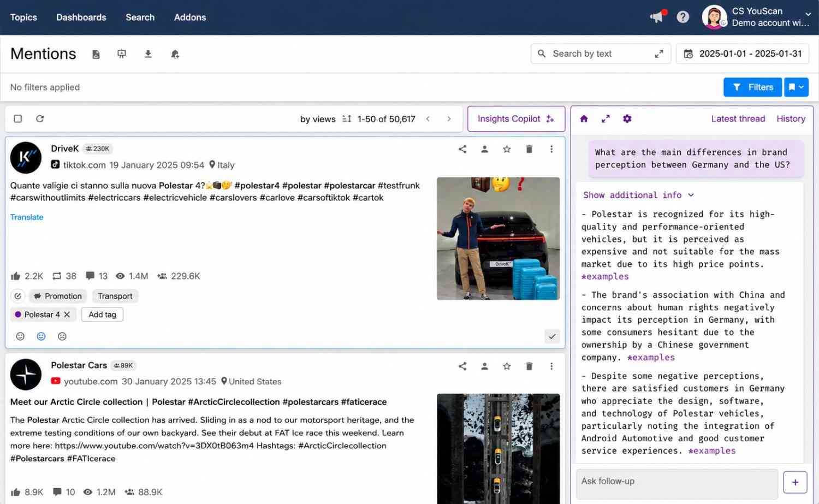Open examples link after high price points

tap(605, 276)
